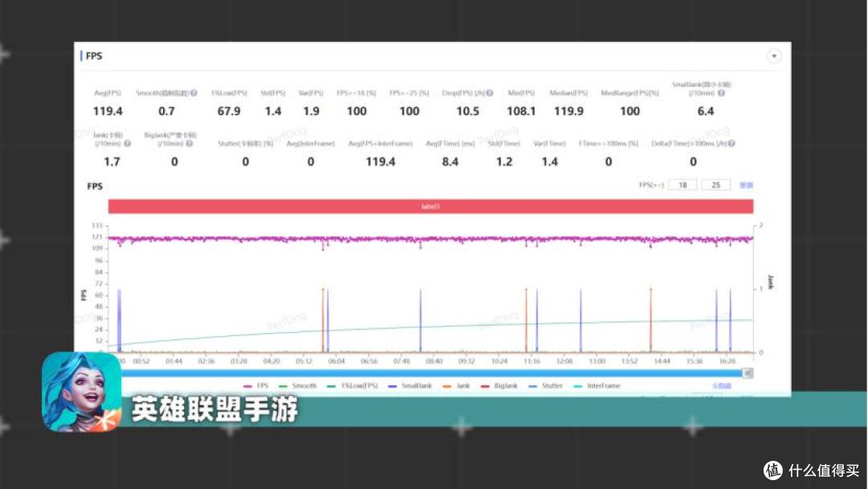Viewport: 868px width, 489px height.
Task: Click the Jank value 1.7
Action: [x=112, y=162]
